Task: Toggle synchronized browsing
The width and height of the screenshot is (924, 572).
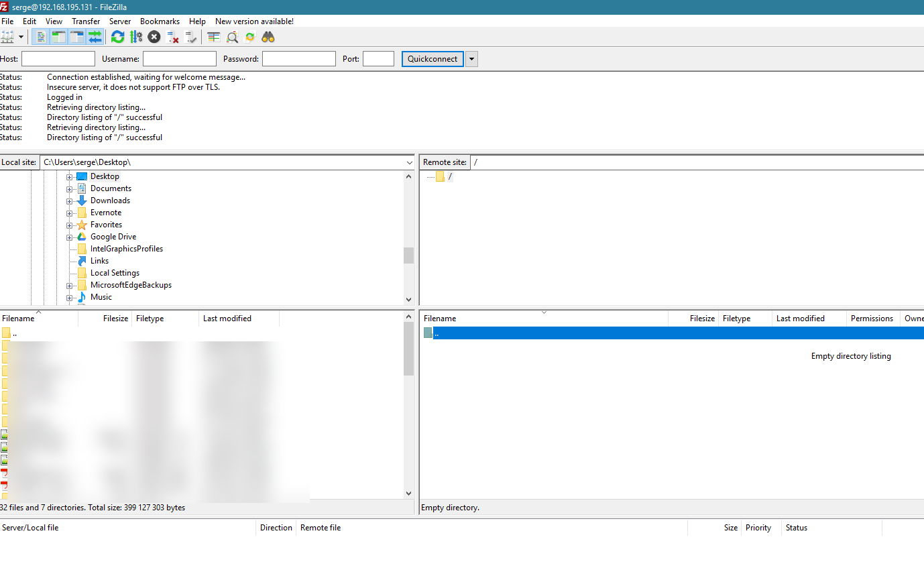Action: tap(250, 37)
